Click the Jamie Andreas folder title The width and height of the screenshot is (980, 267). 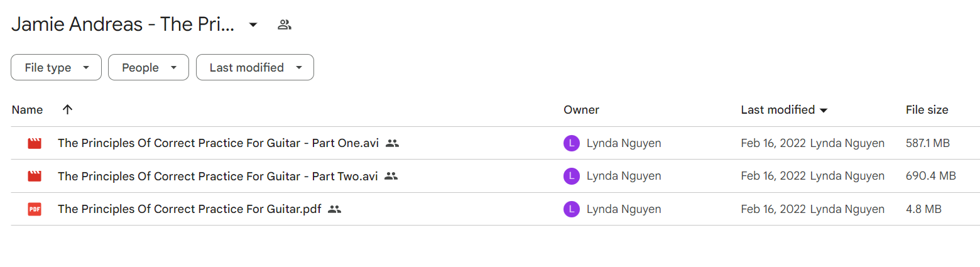123,25
